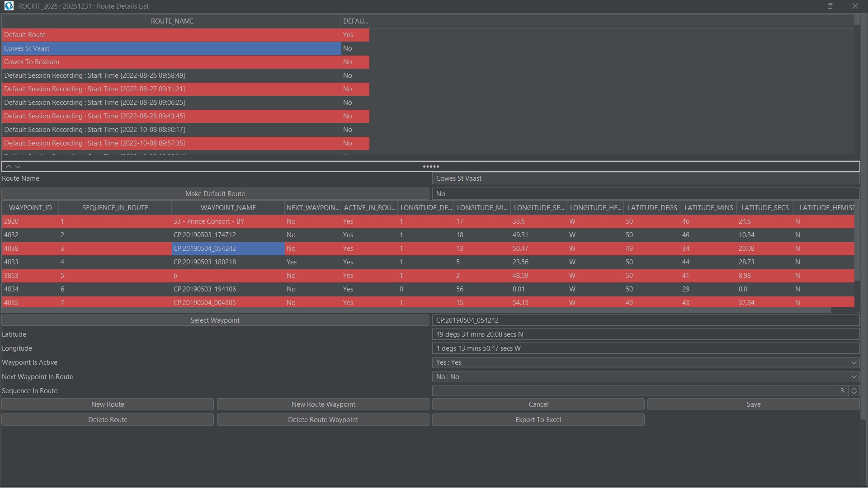This screenshot has height=488, width=868.
Task: Click the waypoint table horizontal scrollbar
Action: [x=416, y=310]
